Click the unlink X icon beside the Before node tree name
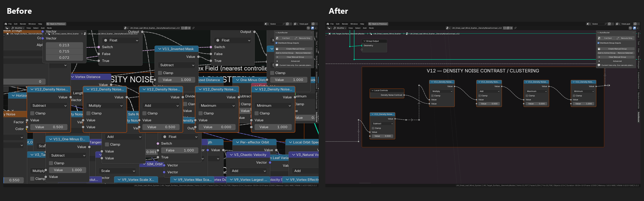This screenshot has height=201, width=644. click(x=189, y=28)
